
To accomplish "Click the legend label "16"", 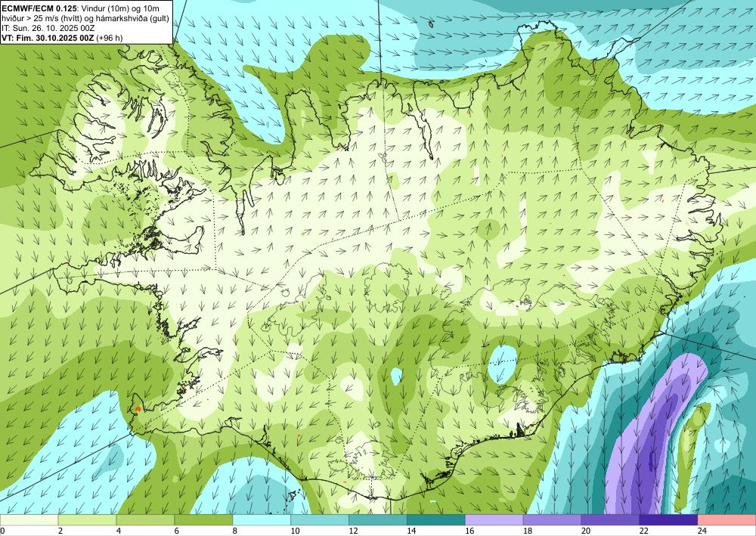I will pos(469,531).
